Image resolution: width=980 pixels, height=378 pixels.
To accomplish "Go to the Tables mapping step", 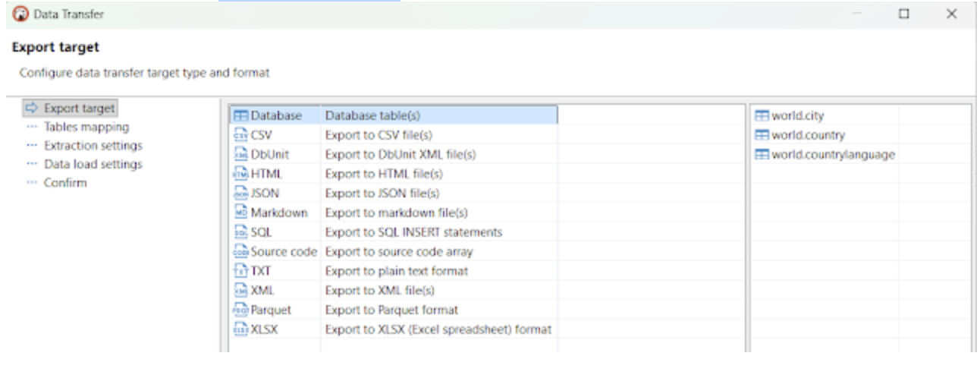I will (x=86, y=127).
